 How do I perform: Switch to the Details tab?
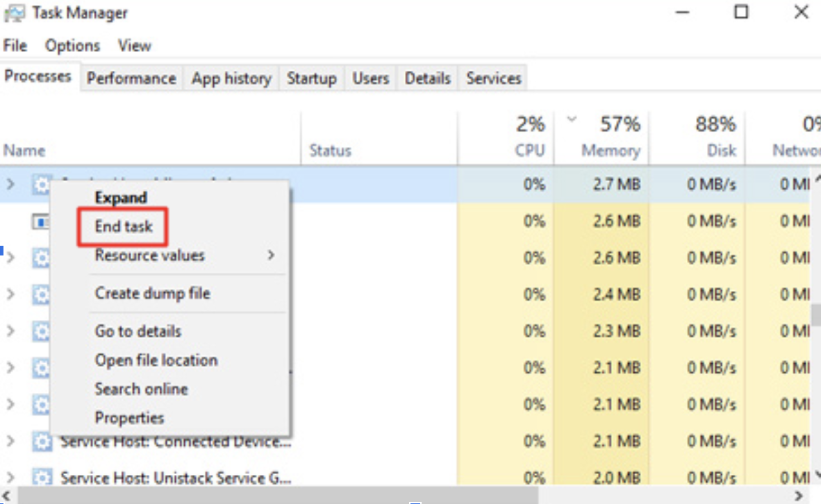pyautogui.click(x=426, y=78)
